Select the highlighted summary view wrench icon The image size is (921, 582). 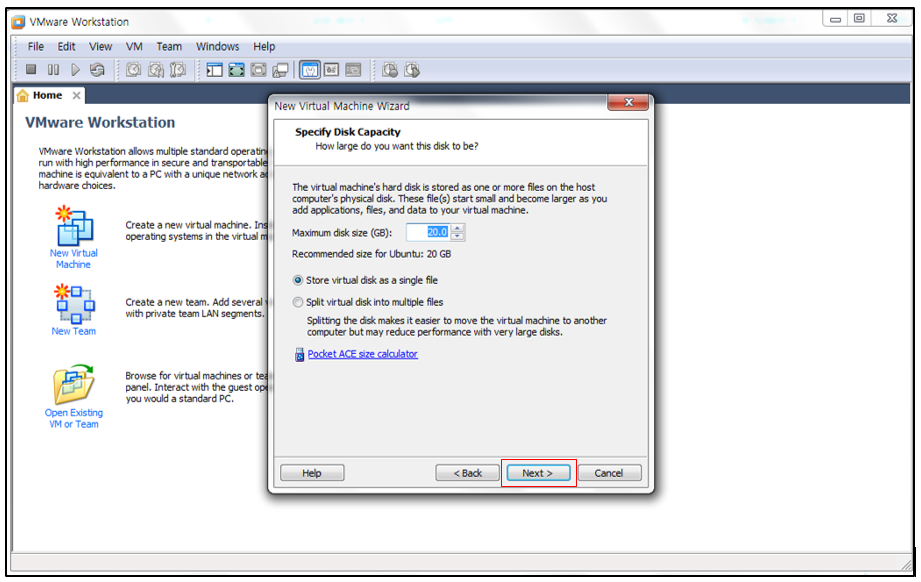point(310,70)
